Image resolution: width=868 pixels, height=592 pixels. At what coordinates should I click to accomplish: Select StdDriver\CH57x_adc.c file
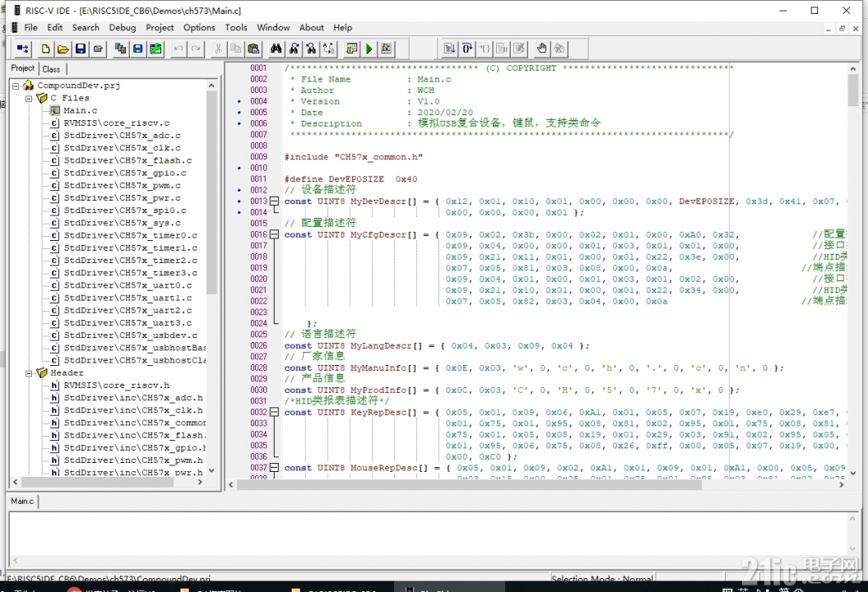tap(122, 136)
